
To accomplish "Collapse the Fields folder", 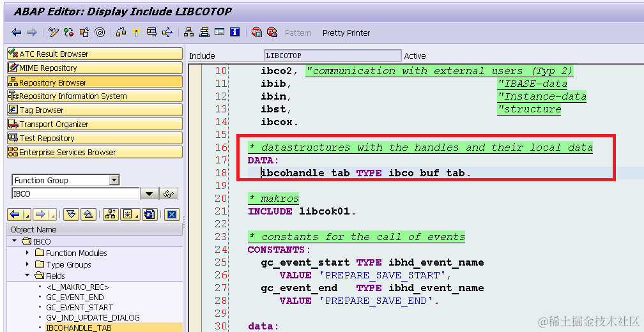I will pyautogui.click(x=27, y=276).
